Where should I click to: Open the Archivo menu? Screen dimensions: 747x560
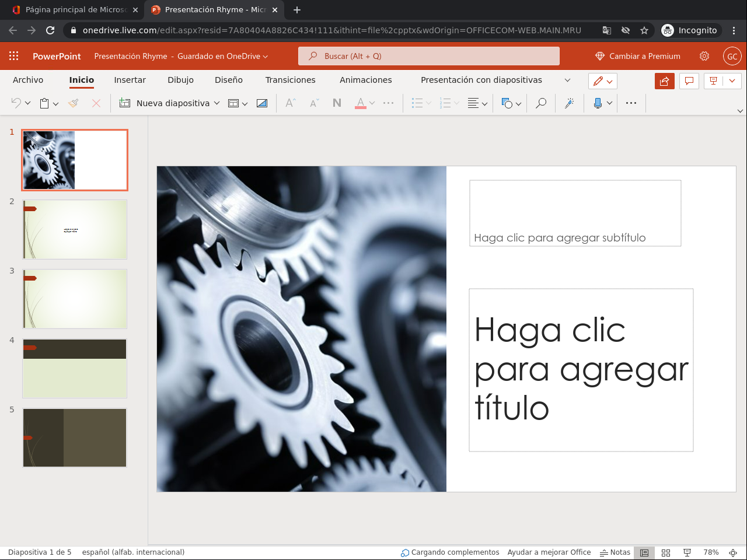28,80
